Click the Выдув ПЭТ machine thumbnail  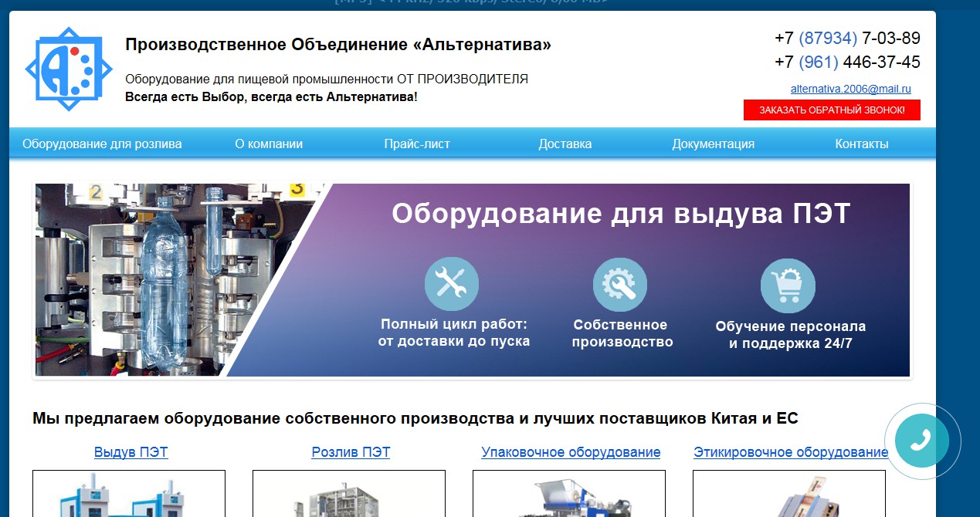(x=129, y=494)
